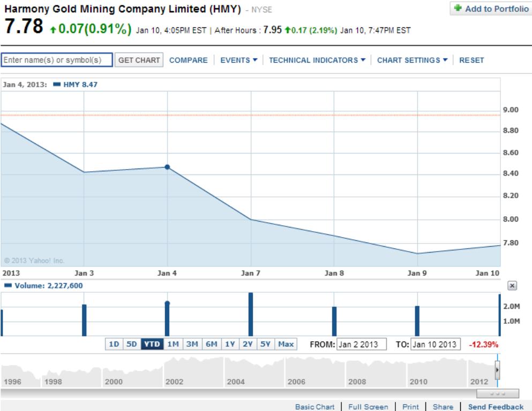
Task: Select the 1M range tab
Action: (173, 344)
